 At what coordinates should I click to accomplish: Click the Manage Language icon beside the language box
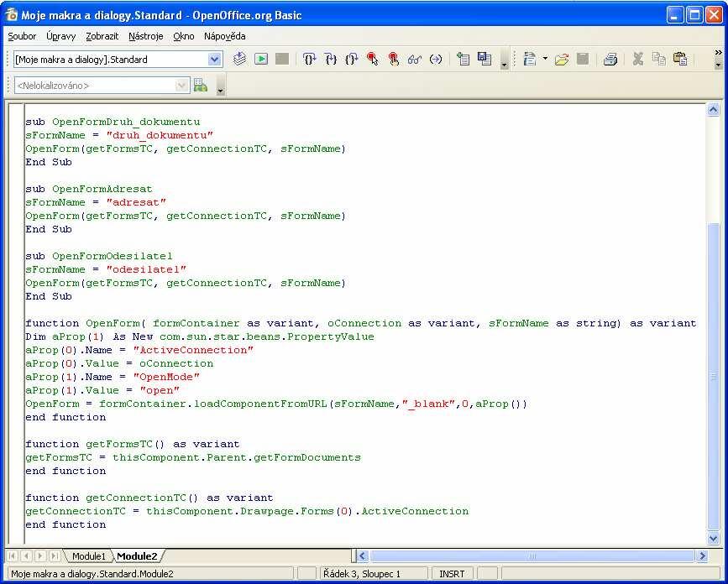tap(200, 86)
